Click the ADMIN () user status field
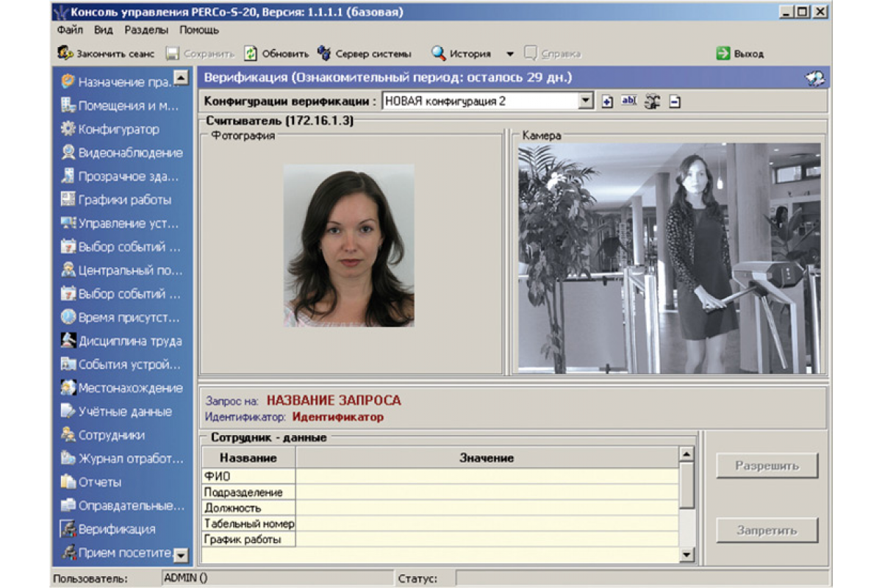 coord(277,578)
